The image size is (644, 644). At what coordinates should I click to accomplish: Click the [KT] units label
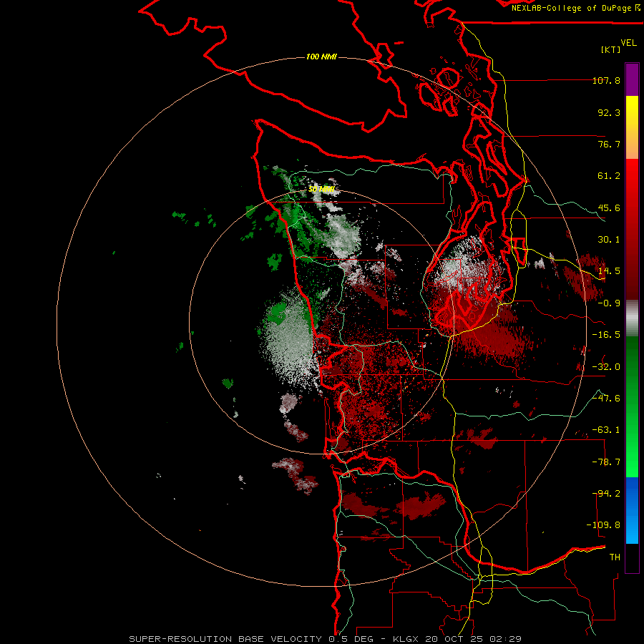611,49
